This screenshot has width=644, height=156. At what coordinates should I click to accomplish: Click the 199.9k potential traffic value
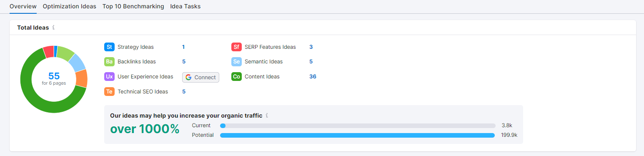pos(509,135)
